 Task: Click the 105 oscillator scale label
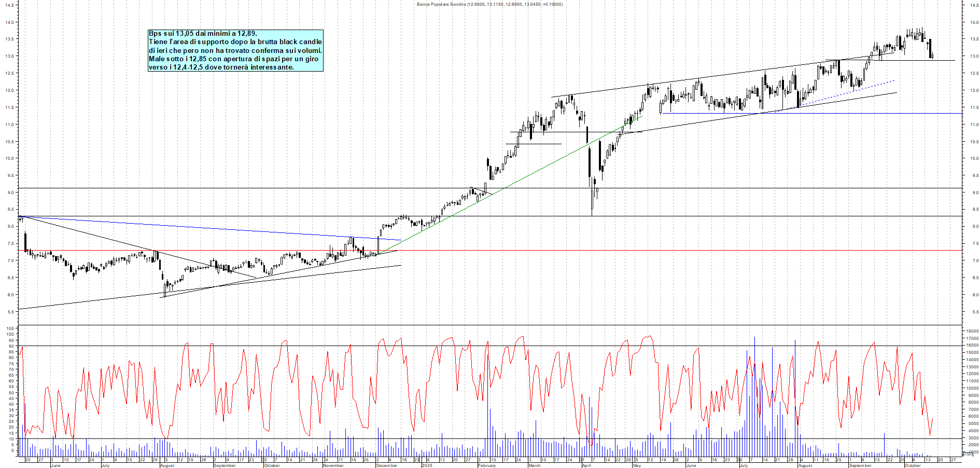[x=9, y=328]
